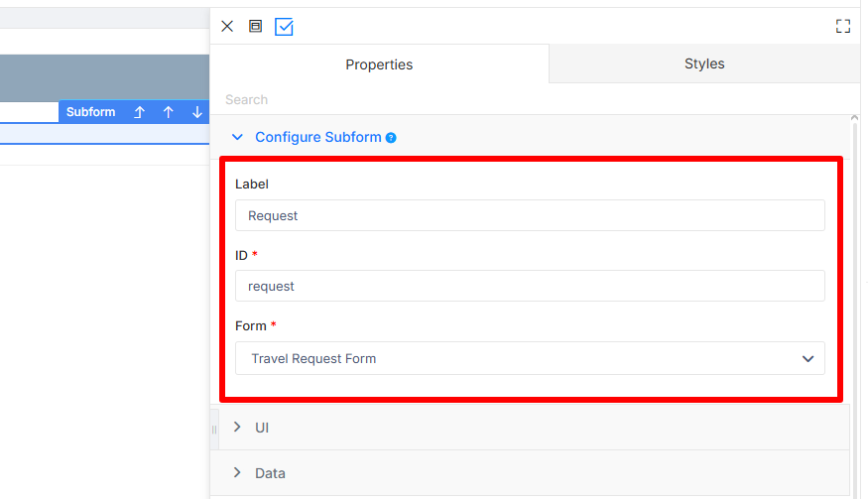Open the Form dropdown showing Travel Request Form
868x499 pixels.
(530, 358)
